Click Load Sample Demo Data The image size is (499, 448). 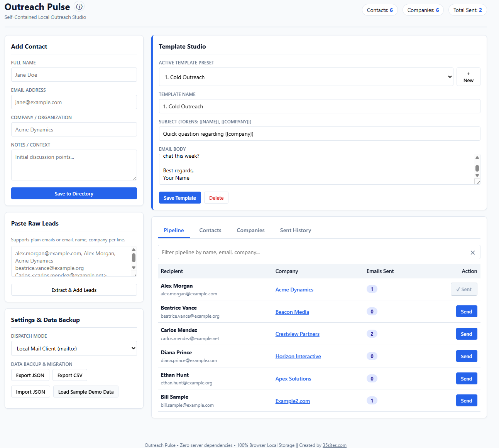[86, 392]
